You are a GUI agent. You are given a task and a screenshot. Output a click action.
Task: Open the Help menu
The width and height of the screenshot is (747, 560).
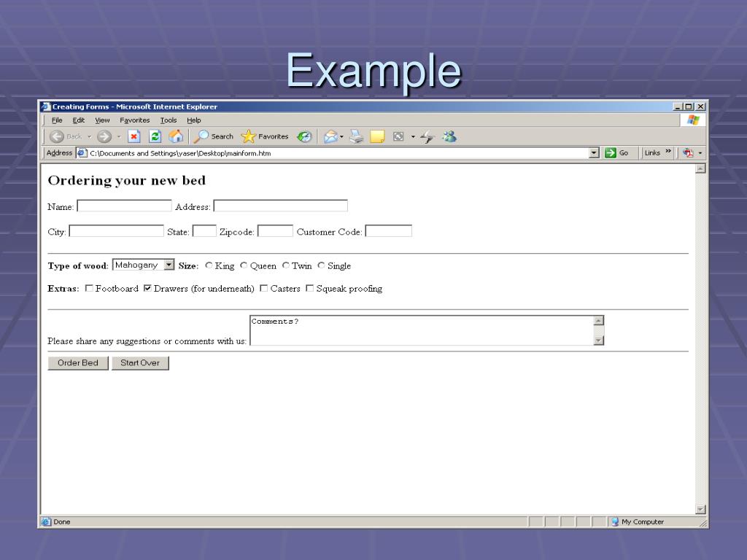point(194,120)
